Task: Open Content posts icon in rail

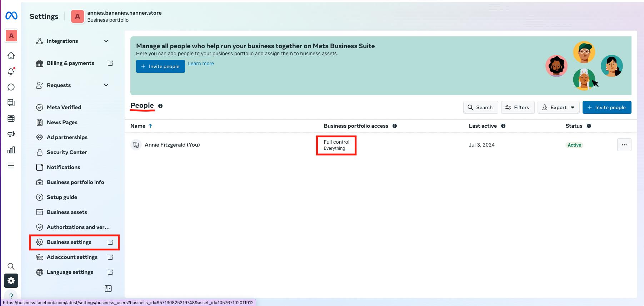Action: click(11, 103)
